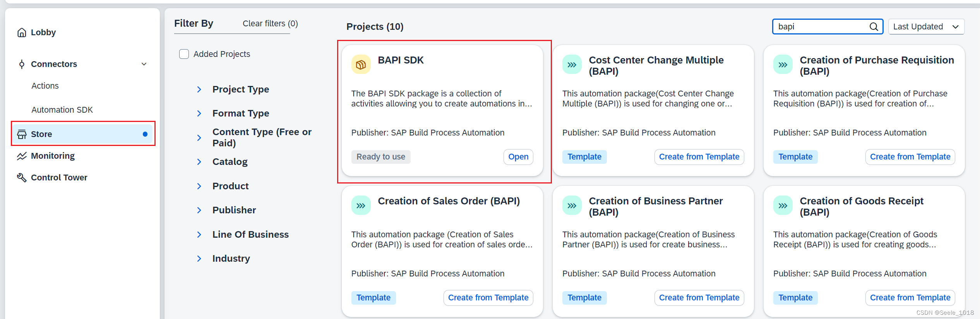Click Template tag on Business Partner card
The width and height of the screenshot is (980, 319).
tap(584, 298)
